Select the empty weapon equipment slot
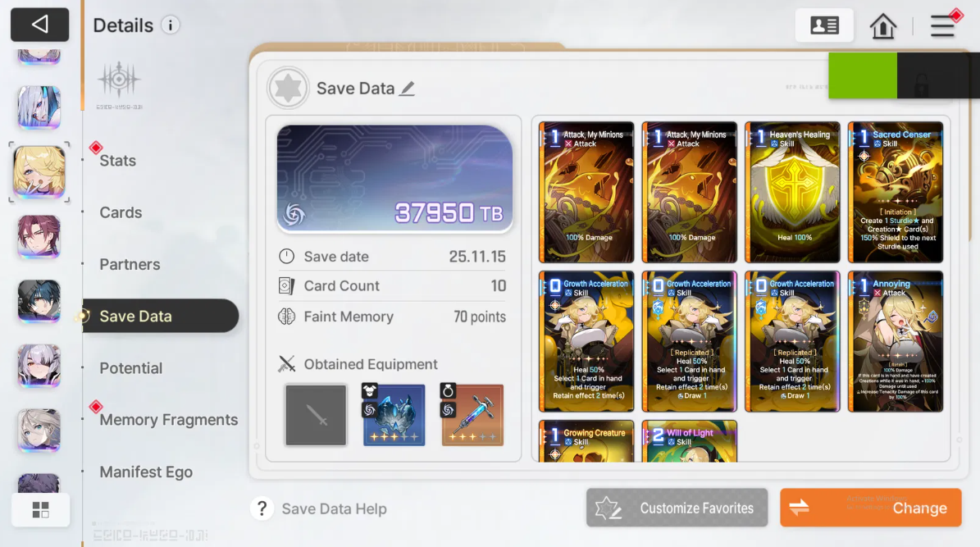Viewport: 980px width, 547px height. click(x=316, y=415)
